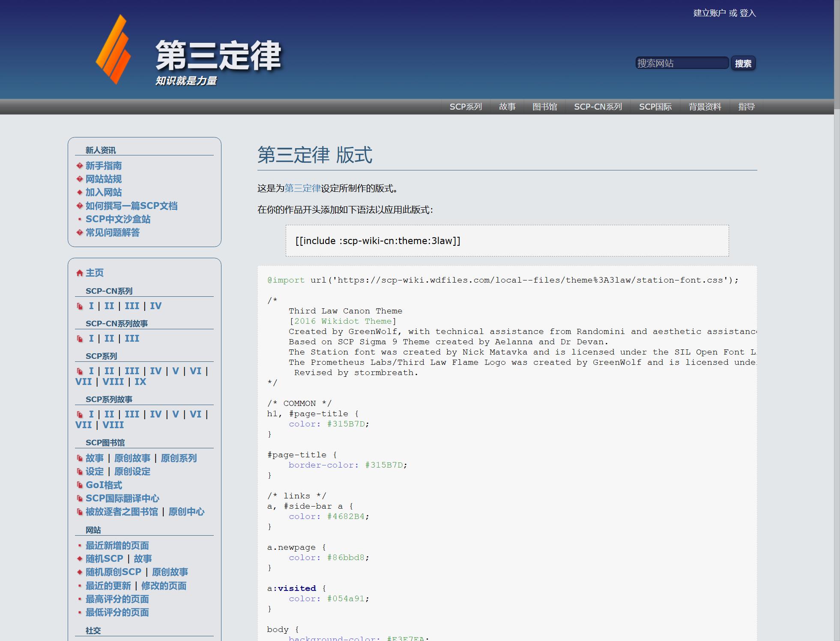The width and height of the screenshot is (840, 641).
Task: Click the home icon beside 主页
Action: pos(80,273)
